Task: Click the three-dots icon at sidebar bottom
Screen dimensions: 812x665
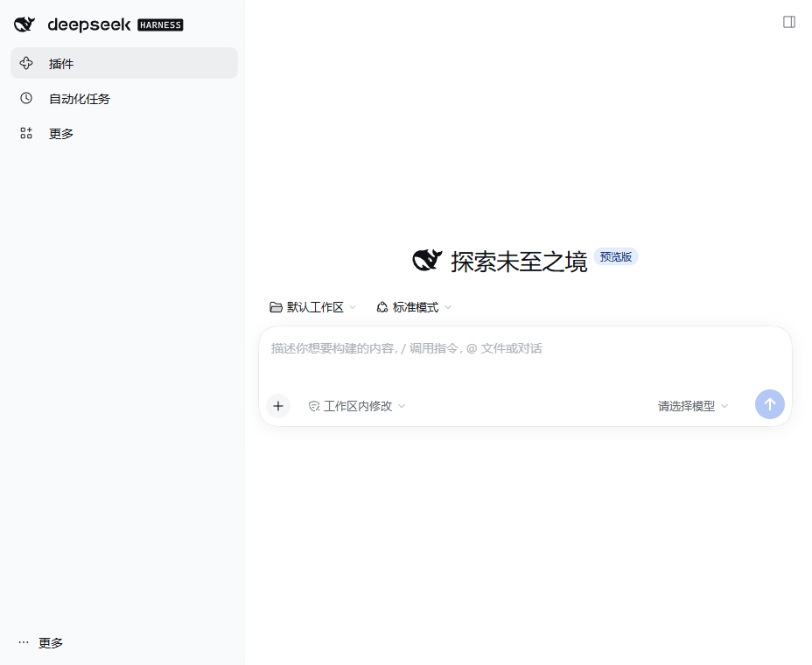Action: click(x=24, y=642)
